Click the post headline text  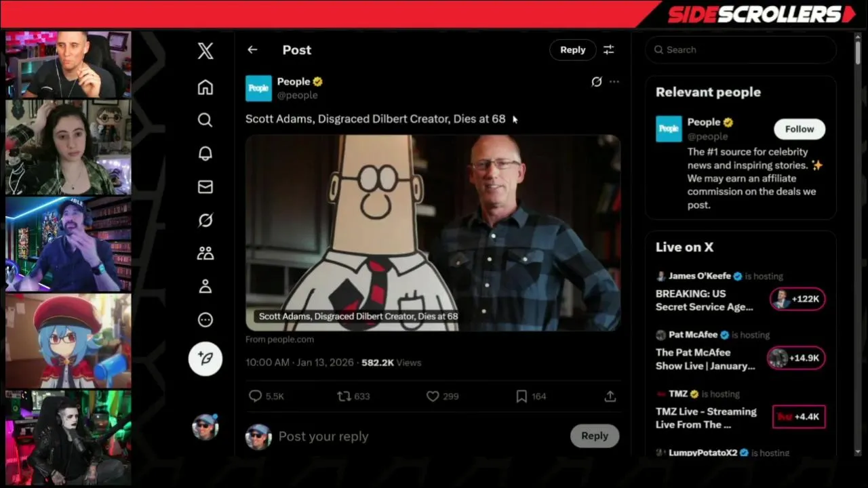coord(375,119)
